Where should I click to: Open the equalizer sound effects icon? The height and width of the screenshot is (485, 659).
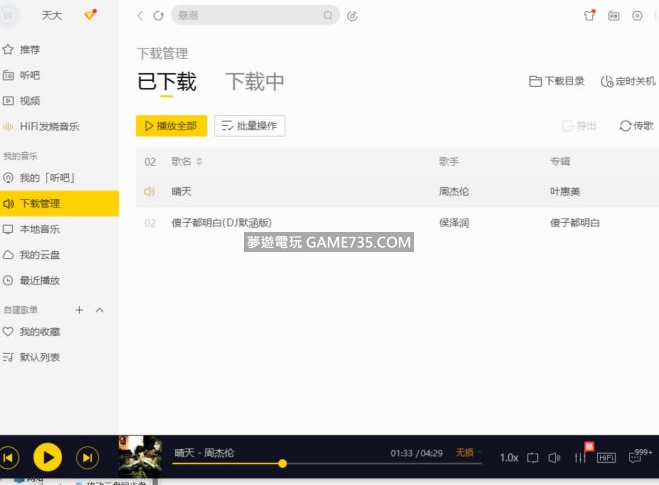tap(580, 457)
